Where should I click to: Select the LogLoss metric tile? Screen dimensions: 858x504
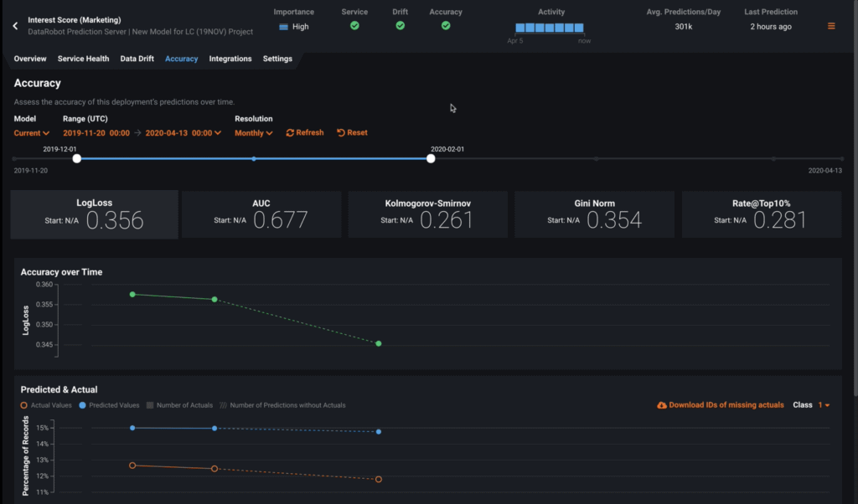click(x=94, y=214)
